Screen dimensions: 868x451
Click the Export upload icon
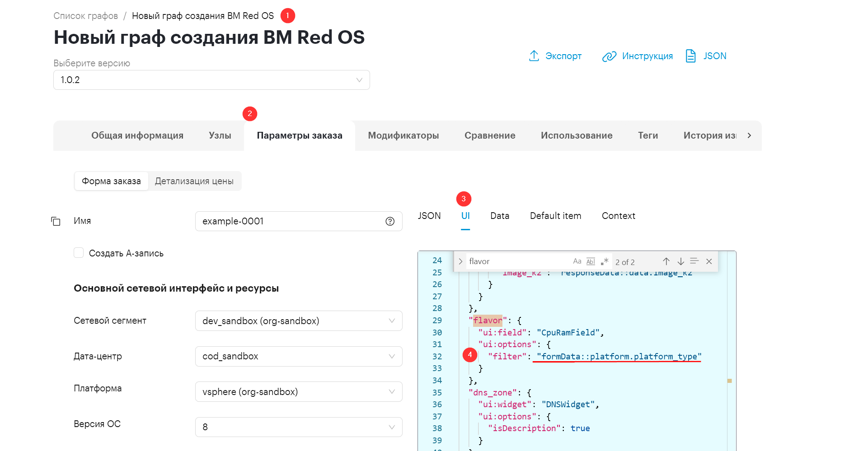[x=534, y=56]
